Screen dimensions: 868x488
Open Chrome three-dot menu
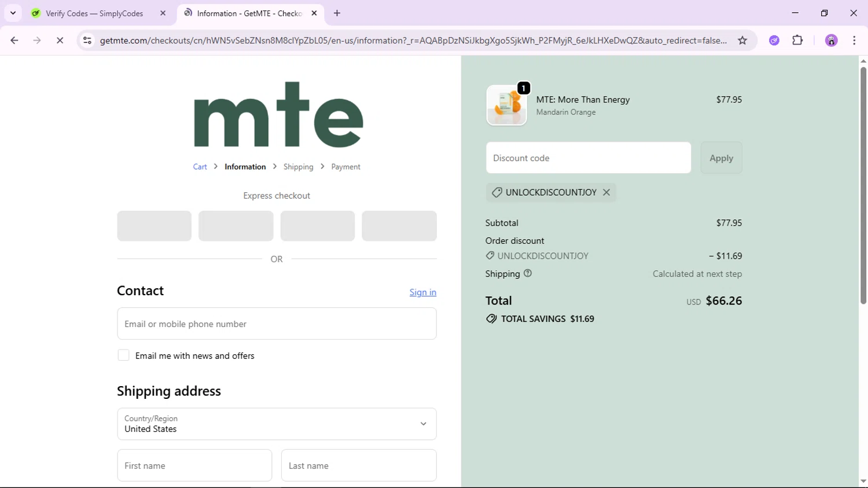pyautogui.click(x=854, y=41)
